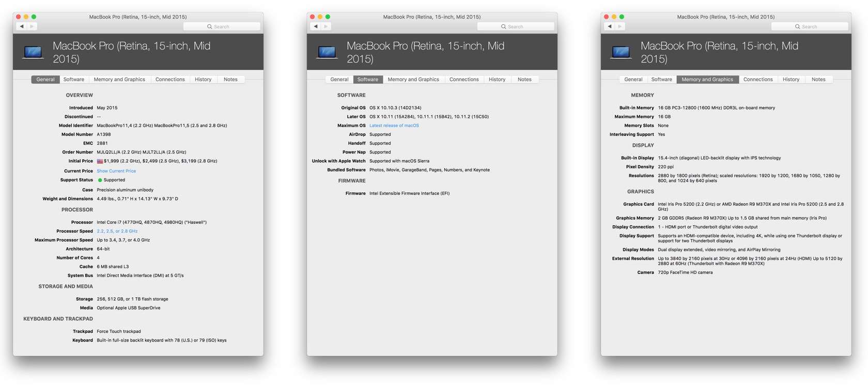Image resolution: width=868 pixels, height=387 pixels.
Task: Select the Notes tab in the middle window
Action: [x=524, y=80]
